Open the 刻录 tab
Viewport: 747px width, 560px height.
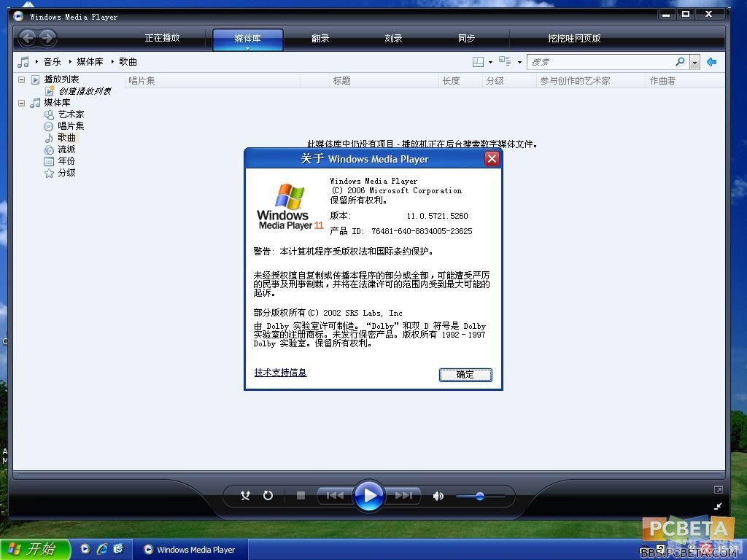coord(392,37)
